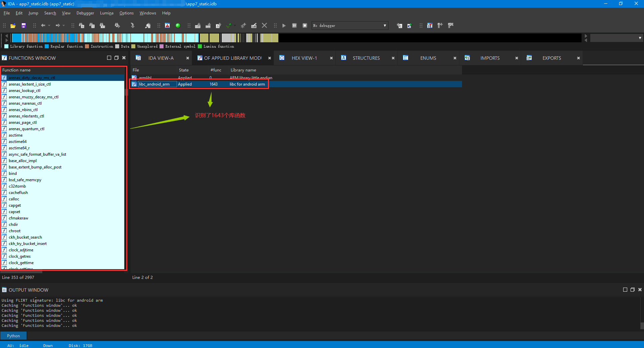Click the green plus add-struct icon
This screenshot has height=348, width=644.
229,26
